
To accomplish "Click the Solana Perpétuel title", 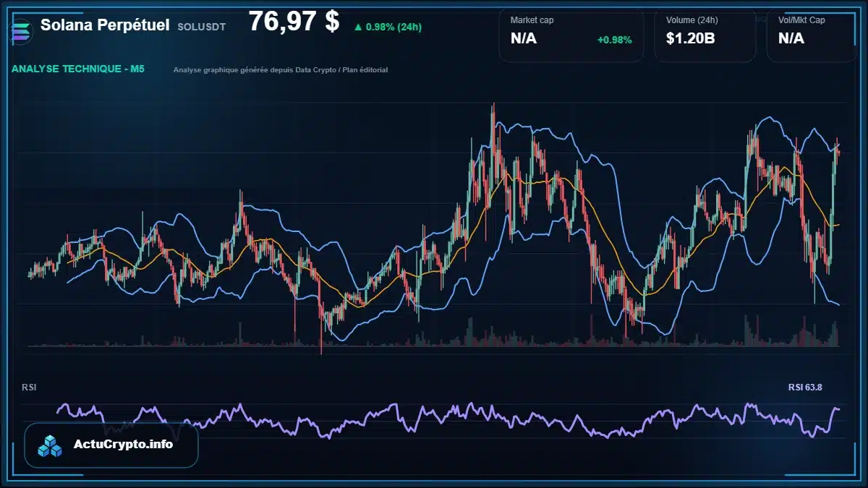I will (106, 25).
